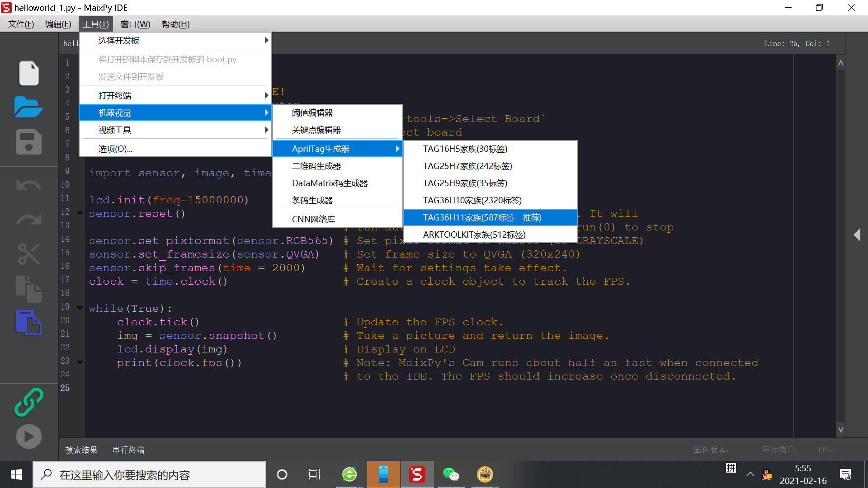This screenshot has width=868, height=488.
Task: Click the 固件版本 status label
Action: click(711, 450)
